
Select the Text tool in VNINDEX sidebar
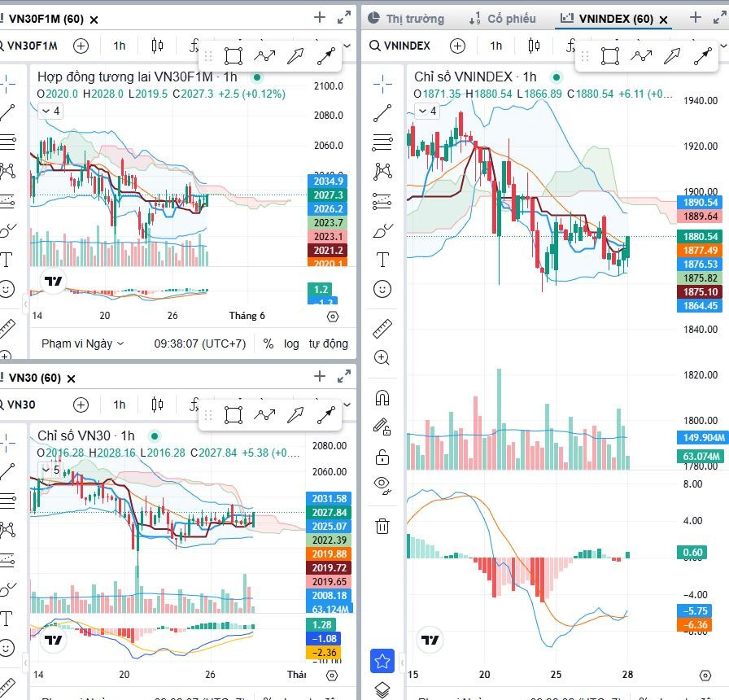(x=382, y=260)
